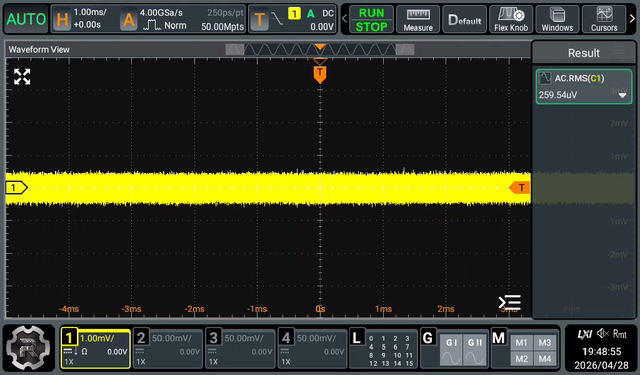Collapse result panel with arrow-list icon
This screenshot has height=375, width=640.
(x=509, y=303)
